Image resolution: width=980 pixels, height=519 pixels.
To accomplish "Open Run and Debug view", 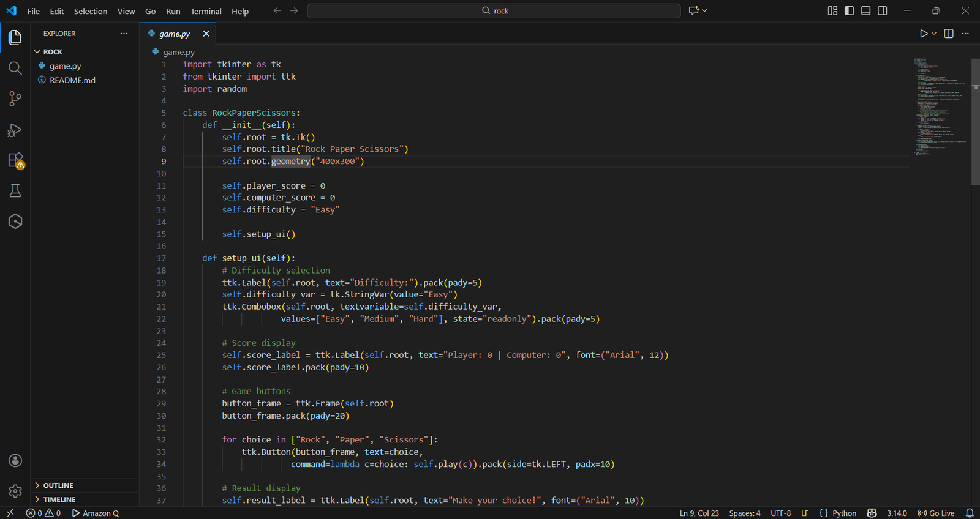I will pyautogui.click(x=15, y=130).
